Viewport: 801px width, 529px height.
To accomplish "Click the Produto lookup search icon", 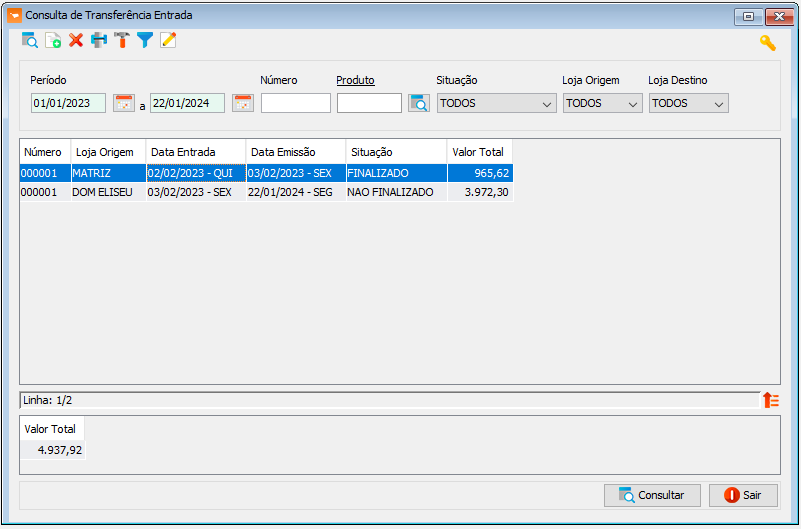I will coord(419,103).
